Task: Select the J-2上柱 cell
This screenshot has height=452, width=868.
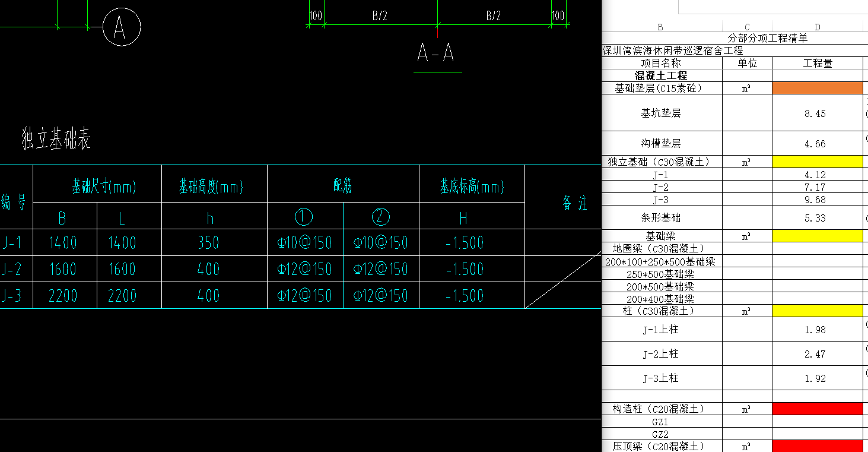Action: 662,353
